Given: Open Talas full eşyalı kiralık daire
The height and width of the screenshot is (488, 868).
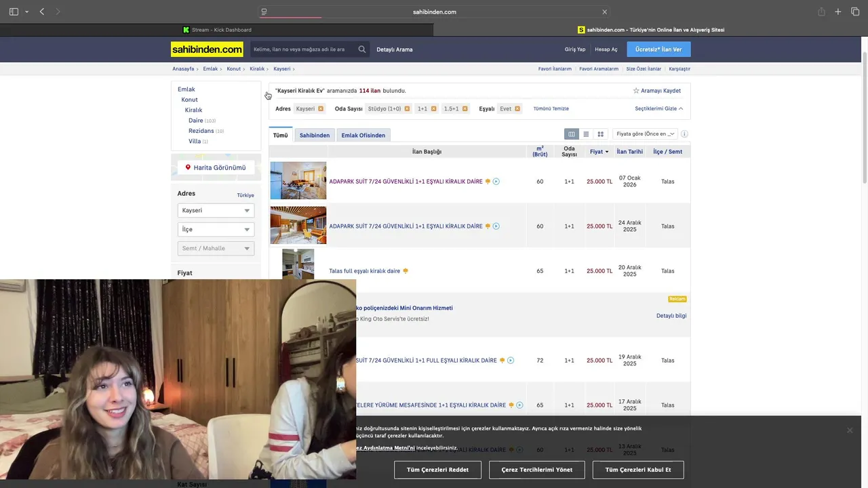Looking at the screenshot, I should pos(365,271).
